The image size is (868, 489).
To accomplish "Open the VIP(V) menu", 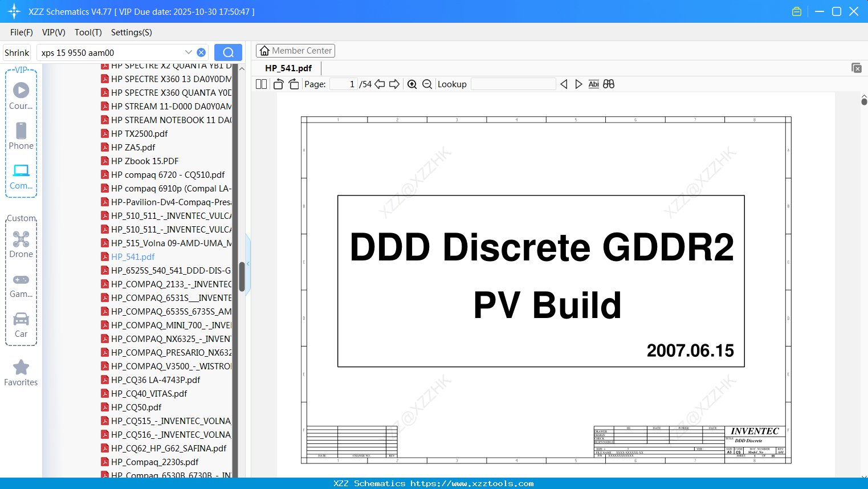I will [54, 32].
